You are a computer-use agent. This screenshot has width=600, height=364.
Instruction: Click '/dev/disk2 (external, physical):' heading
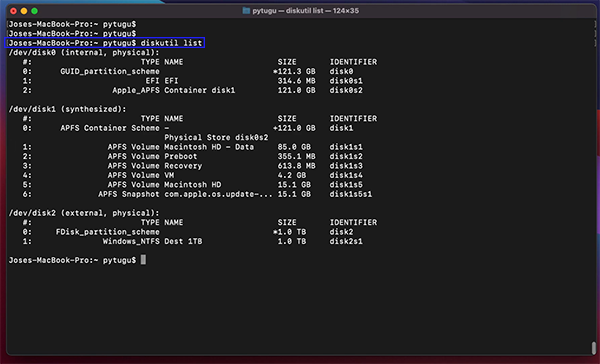(x=84, y=213)
